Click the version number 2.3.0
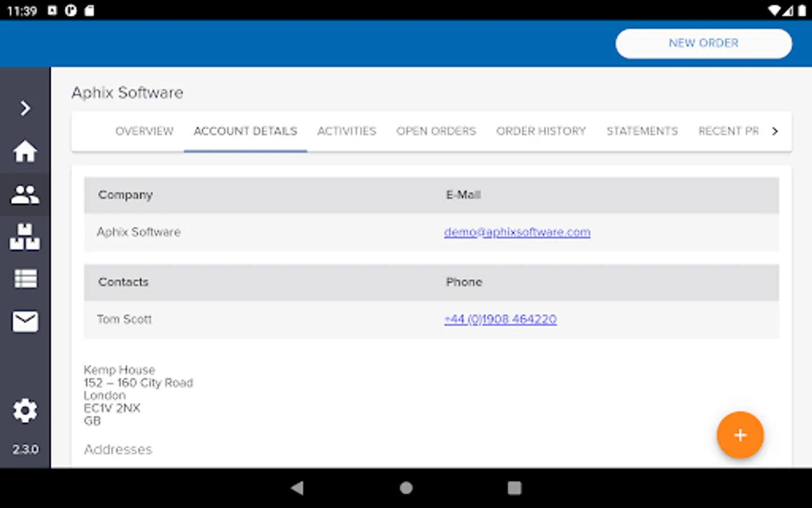 [x=25, y=449]
